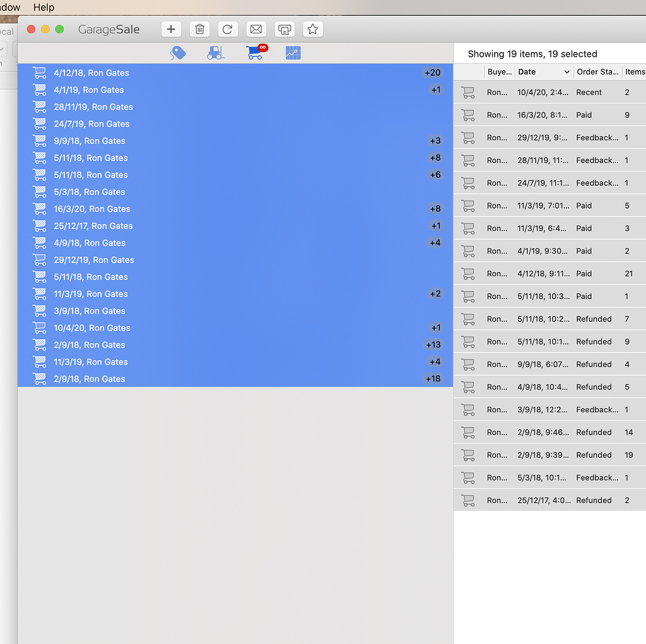This screenshot has height=644, width=646.
Task: Click the printer icon in toolbar
Action: [x=285, y=29]
